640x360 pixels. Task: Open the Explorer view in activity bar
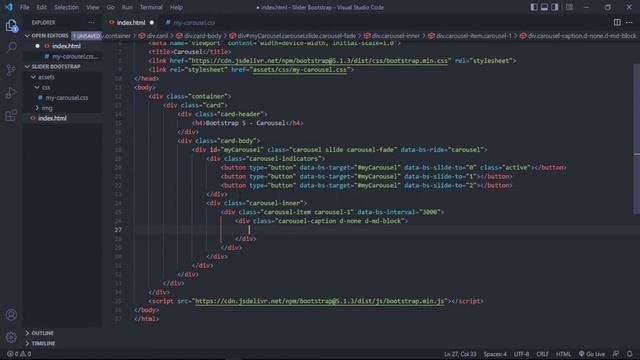(11, 26)
